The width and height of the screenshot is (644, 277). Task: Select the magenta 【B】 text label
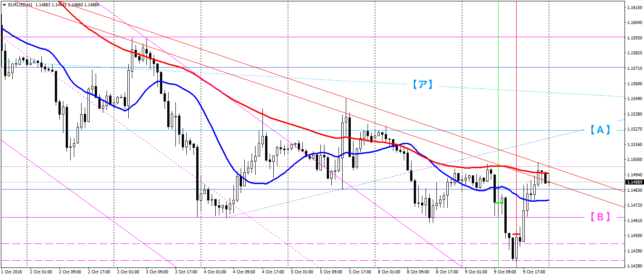tap(600, 217)
